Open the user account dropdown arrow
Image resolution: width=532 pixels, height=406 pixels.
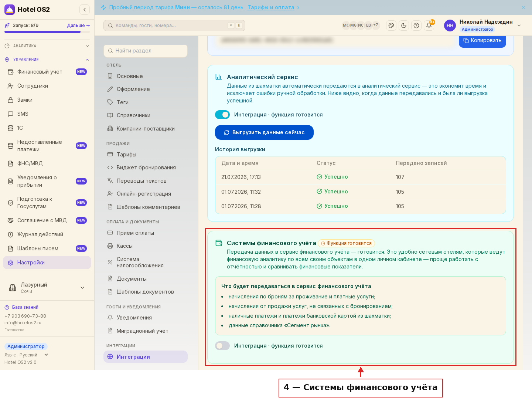tap(519, 26)
